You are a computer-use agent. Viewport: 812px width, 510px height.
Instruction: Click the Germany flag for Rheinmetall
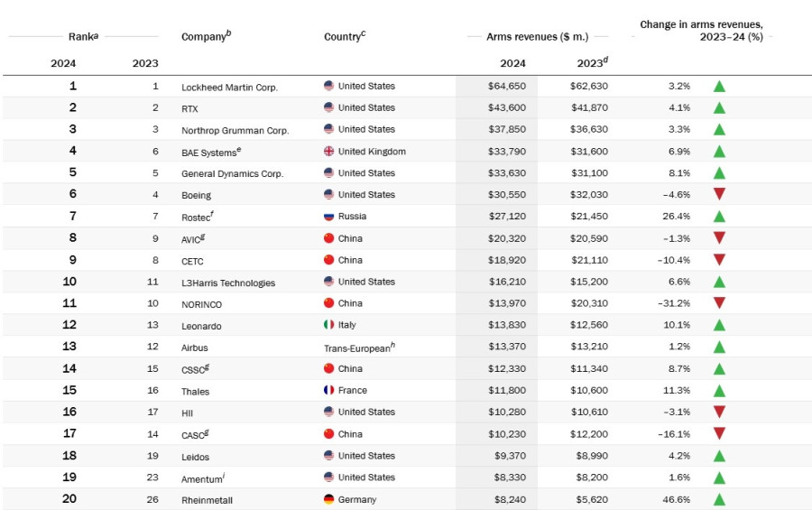click(328, 499)
